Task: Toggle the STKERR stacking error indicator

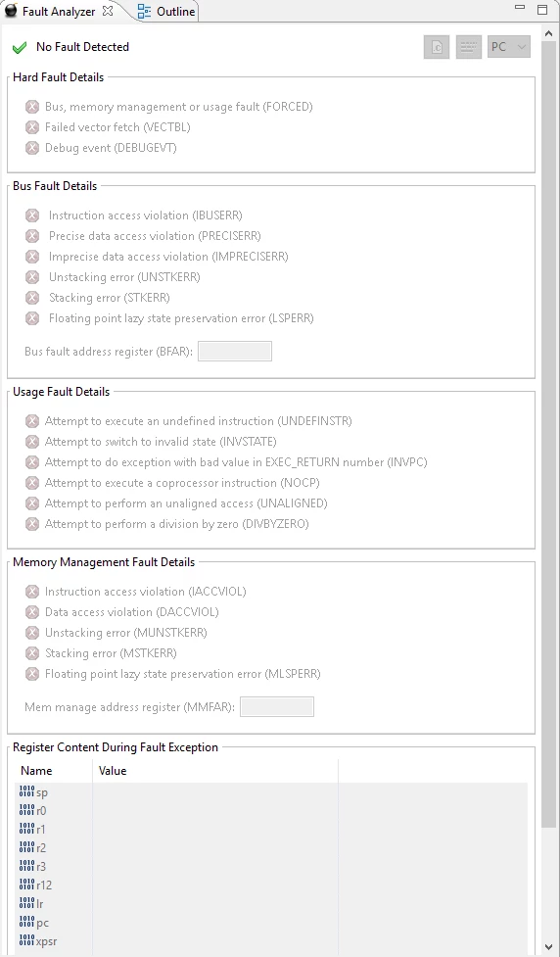Action: [32, 298]
